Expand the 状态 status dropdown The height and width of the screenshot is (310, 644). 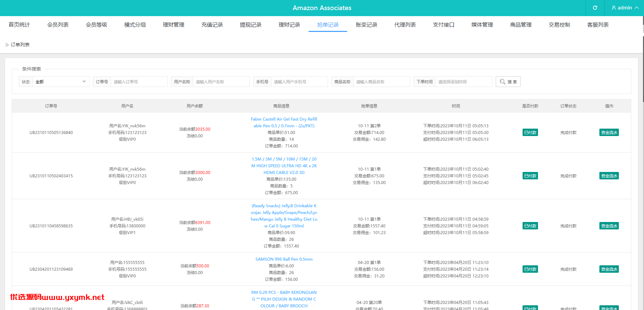pyautogui.click(x=61, y=82)
